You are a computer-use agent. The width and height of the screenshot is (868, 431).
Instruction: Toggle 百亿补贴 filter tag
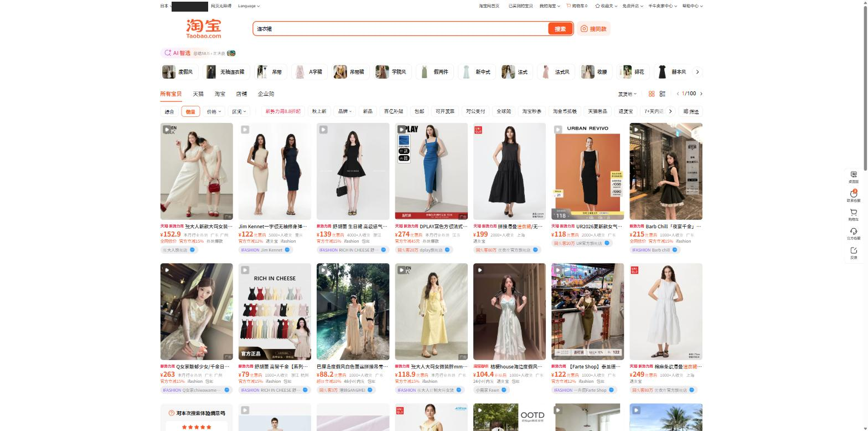[x=394, y=111]
